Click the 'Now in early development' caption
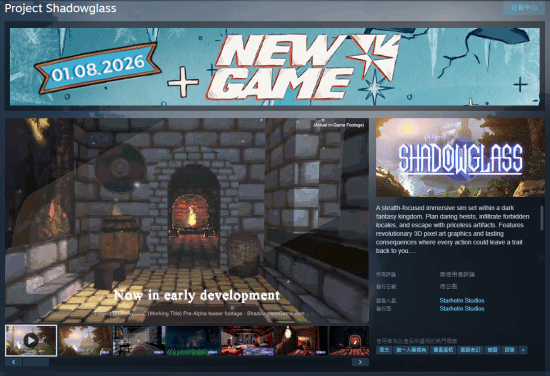550x376 pixels. click(197, 296)
